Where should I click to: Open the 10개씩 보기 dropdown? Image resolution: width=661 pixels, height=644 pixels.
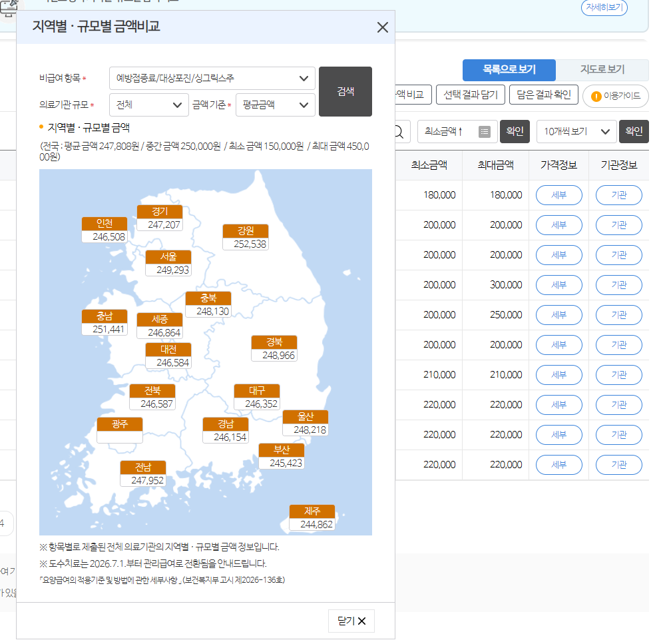(576, 131)
